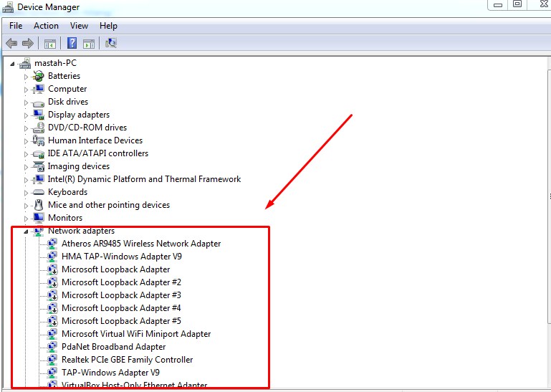Click the Forward arrow toolbar icon
The width and height of the screenshot is (551, 392).
coord(28,44)
